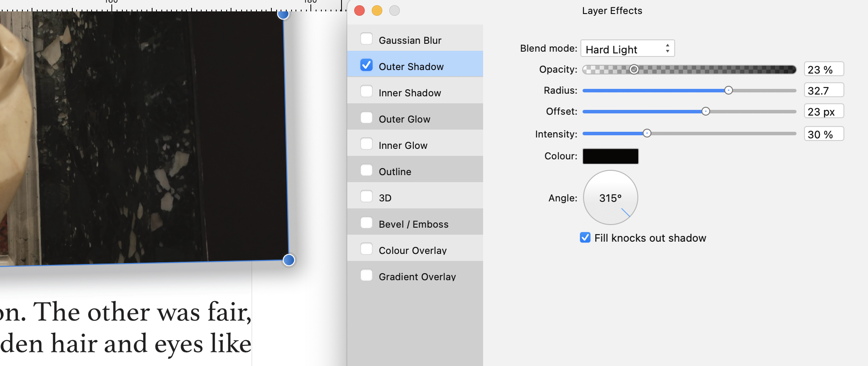Enable the Outer Glow checkbox
Viewport: 868px width, 366px height.
click(366, 117)
